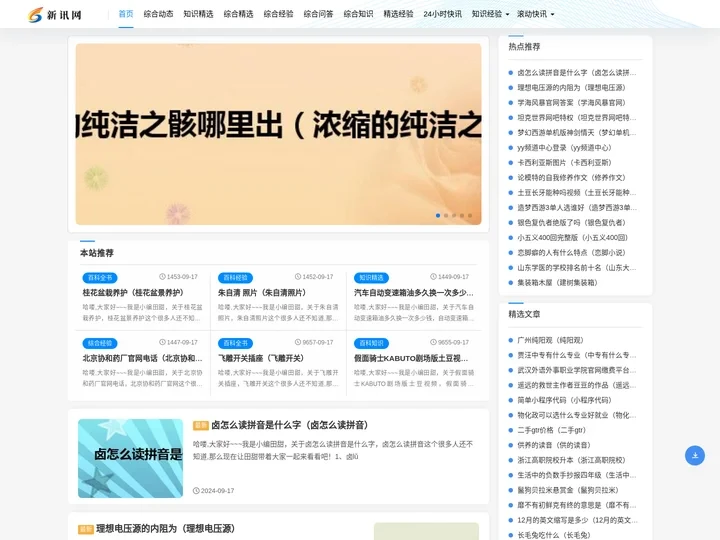Open hot link 造梦西游3单人选谁好
This screenshot has width=720, height=540.
pos(577,208)
